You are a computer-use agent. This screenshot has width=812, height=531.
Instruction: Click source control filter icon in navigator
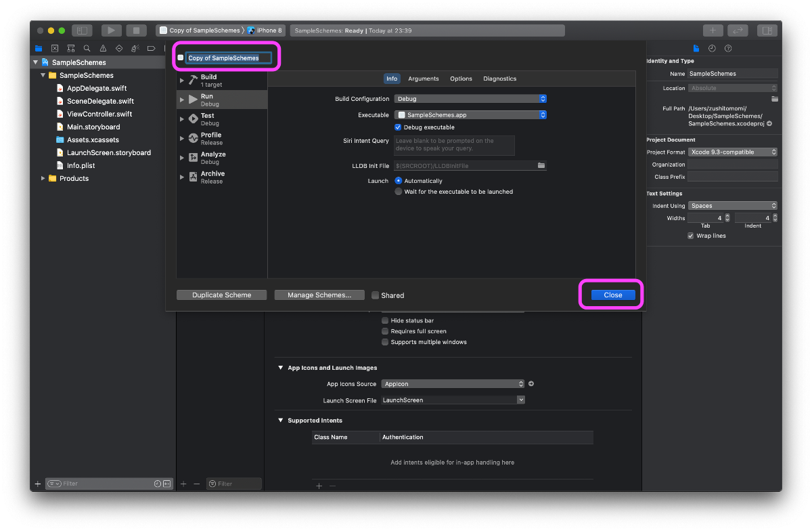click(x=166, y=484)
